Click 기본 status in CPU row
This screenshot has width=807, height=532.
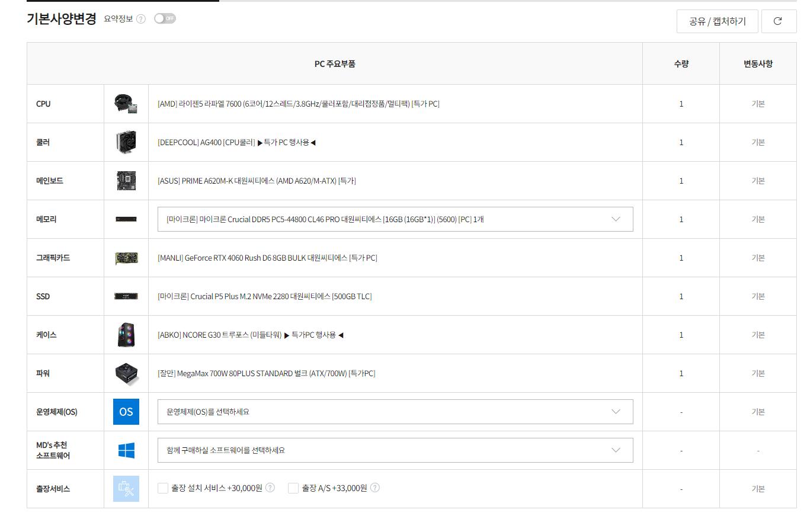point(758,104)
